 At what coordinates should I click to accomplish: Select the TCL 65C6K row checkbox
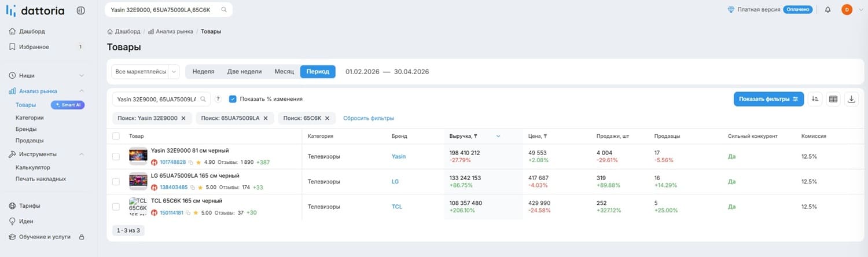click(x=116, y=207)
